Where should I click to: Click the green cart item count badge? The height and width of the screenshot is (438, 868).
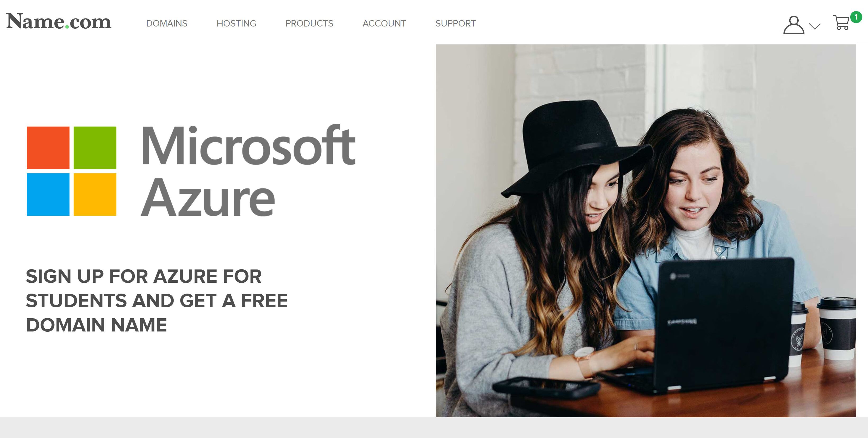pos(856,17)
